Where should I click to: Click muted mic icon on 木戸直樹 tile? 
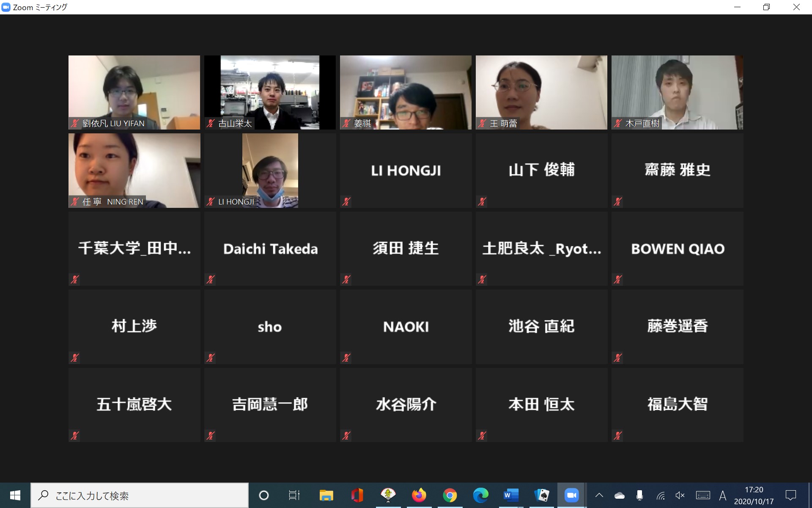point(618,123)
